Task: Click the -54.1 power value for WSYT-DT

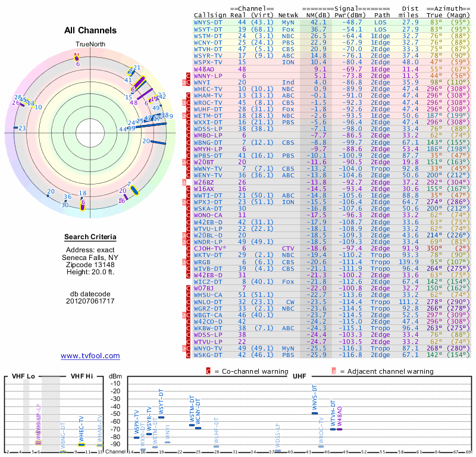Action: coord(352,29)
